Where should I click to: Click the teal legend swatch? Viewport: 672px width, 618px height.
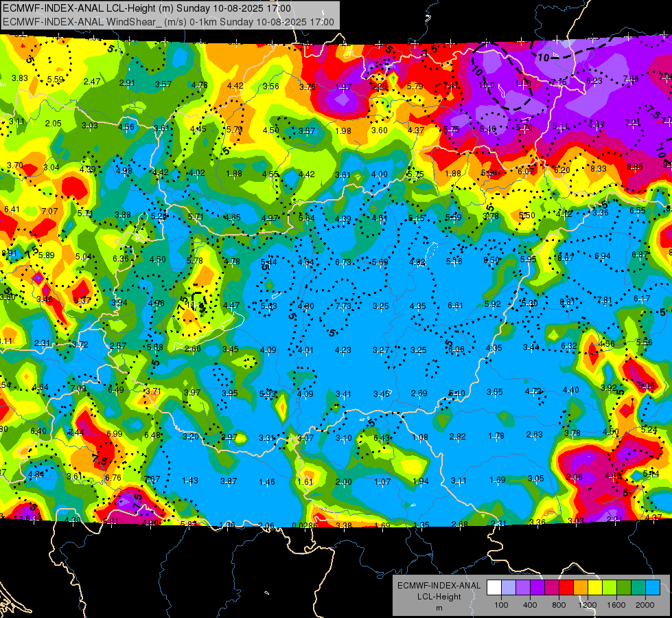[x=638, y=588]
